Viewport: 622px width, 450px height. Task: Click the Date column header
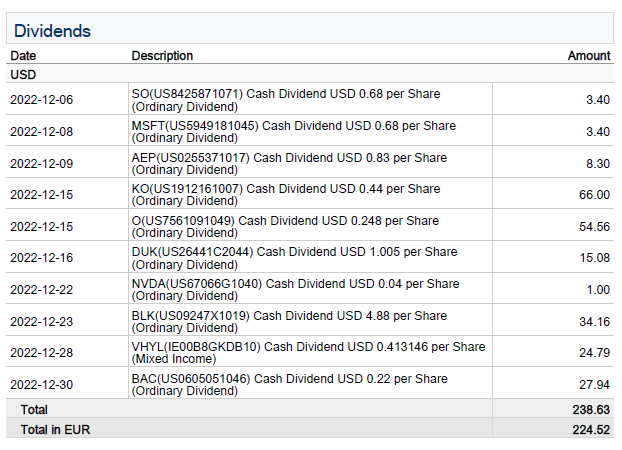coord(23,56)
